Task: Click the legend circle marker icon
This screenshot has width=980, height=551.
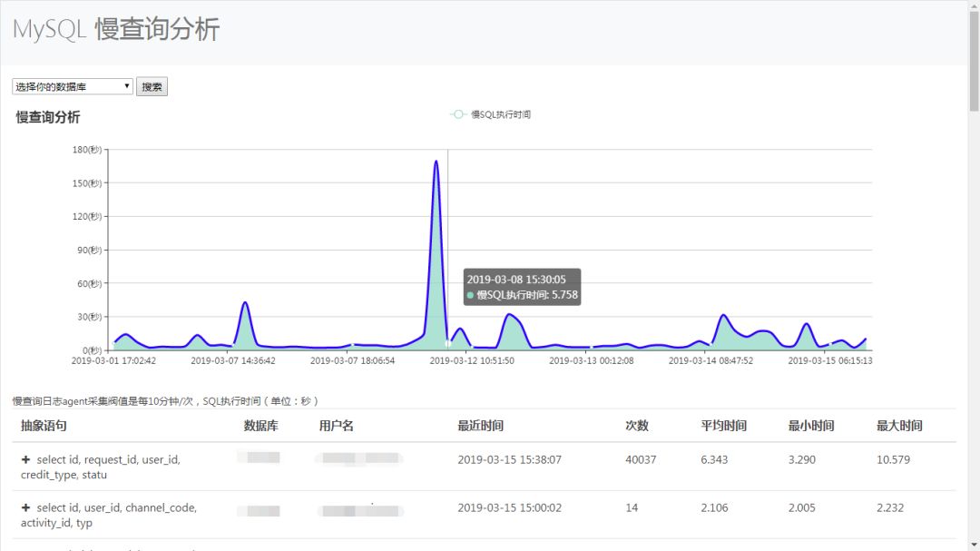Action: pyautogui.click(x=458, y=114)
